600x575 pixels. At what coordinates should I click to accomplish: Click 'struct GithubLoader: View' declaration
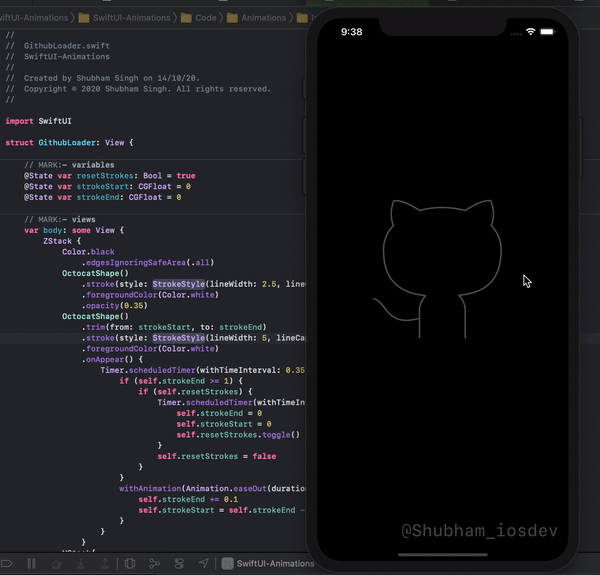tap(69, 142)
